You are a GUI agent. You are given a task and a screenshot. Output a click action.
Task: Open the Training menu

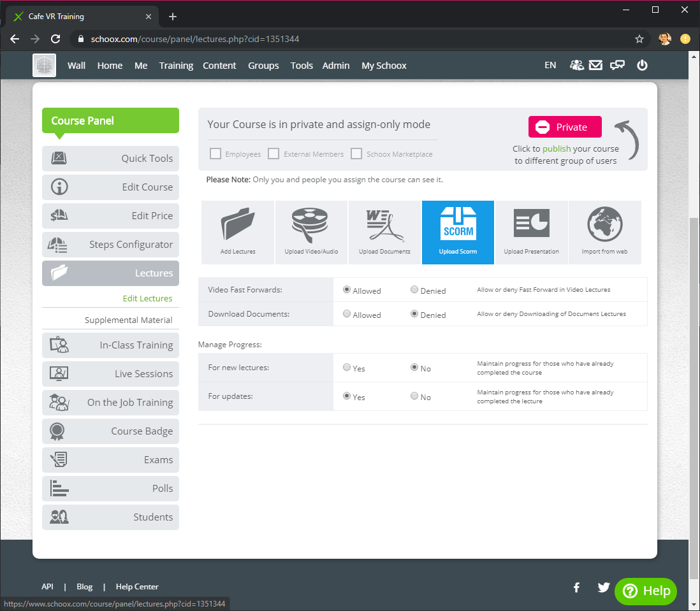click(x=176, y=66)
